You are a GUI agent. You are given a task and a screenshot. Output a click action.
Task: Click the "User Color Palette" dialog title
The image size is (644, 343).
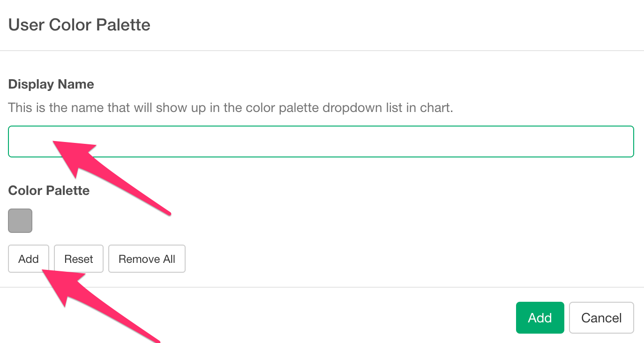pos(79,25)
